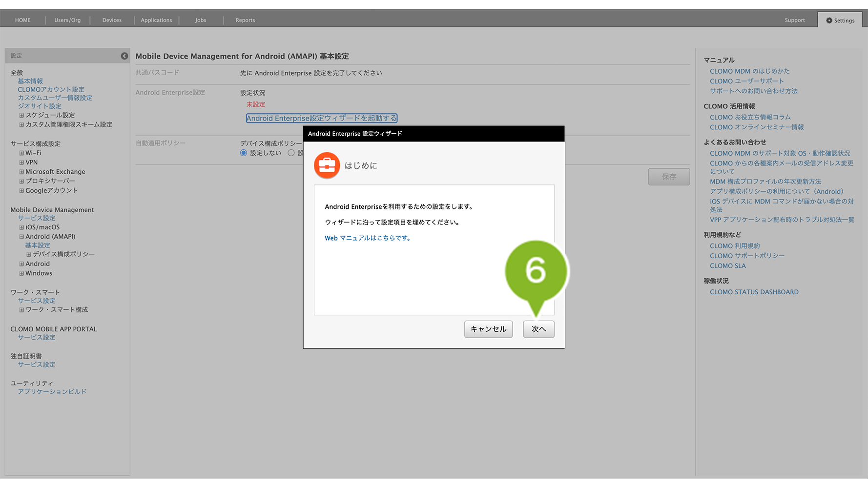Expand ワーク・スマート構成 tree node

tap(21, 310)
